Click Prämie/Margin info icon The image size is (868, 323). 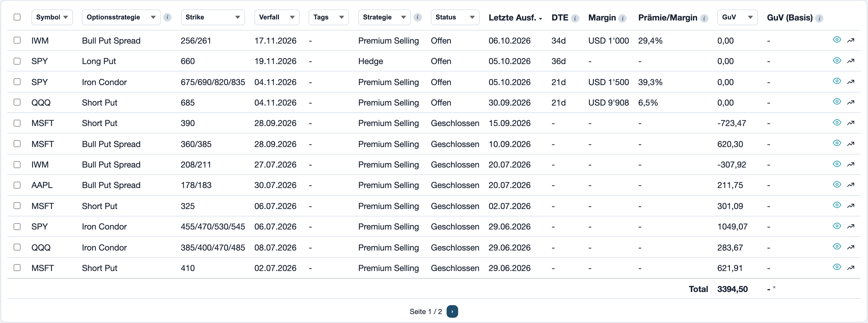point(704,19)
